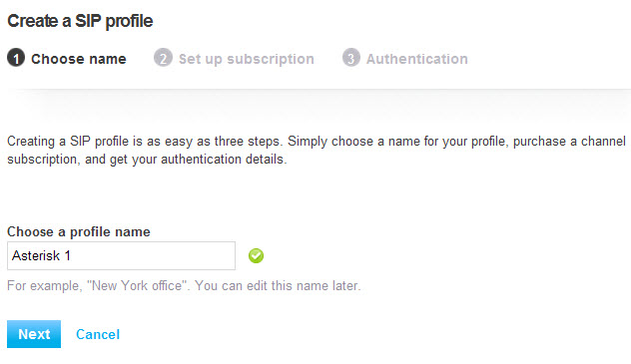The width and height of the screenshot is (631, 364).
Task: Click the "New York office" example text
Action: coord(139,285)
